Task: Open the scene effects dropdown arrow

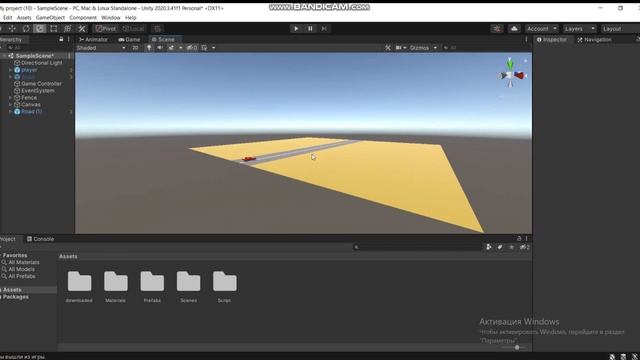Action: click(x=180, y=48)
